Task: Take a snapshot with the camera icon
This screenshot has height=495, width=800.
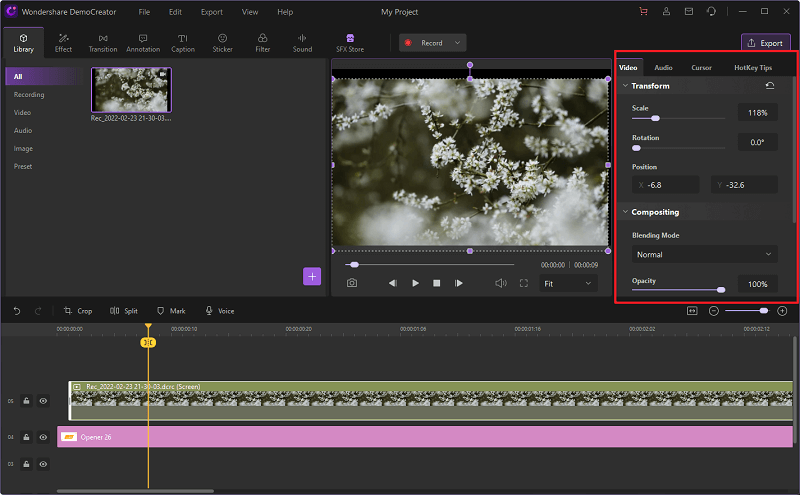Action: pyautogui.click(x=352, y=283)
